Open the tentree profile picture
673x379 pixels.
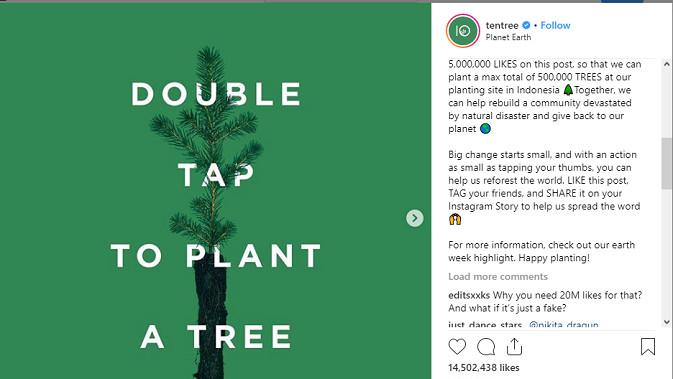click(x=463, y=31)
